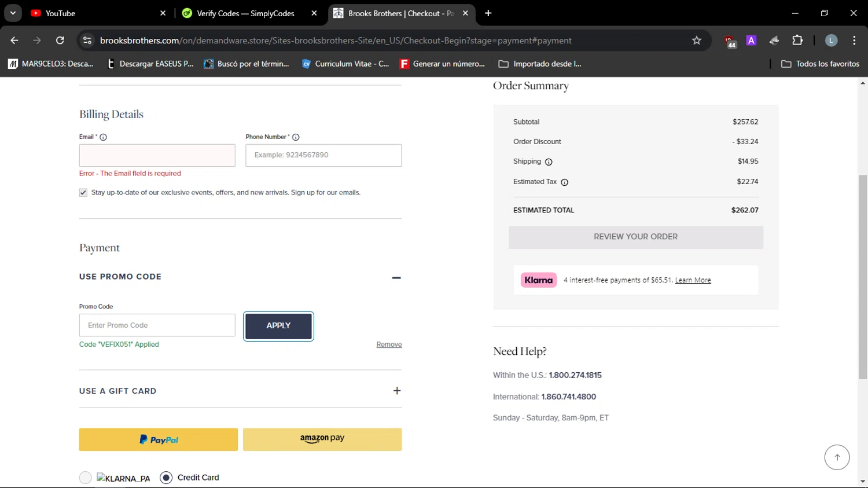Show Email info tooltip icon
This screenshot has height=488, width=868.
tap(103, 137)
